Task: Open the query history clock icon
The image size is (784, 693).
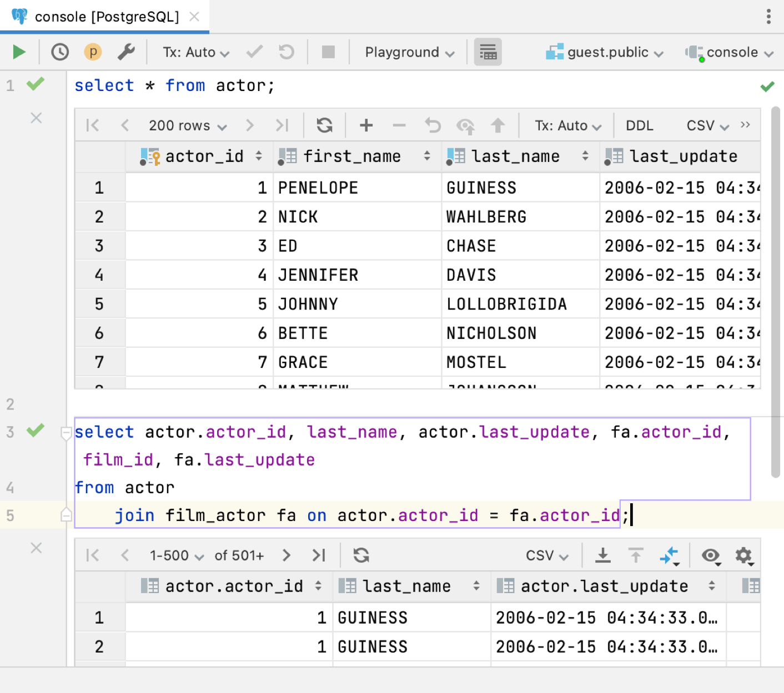Action: point(60,52)
